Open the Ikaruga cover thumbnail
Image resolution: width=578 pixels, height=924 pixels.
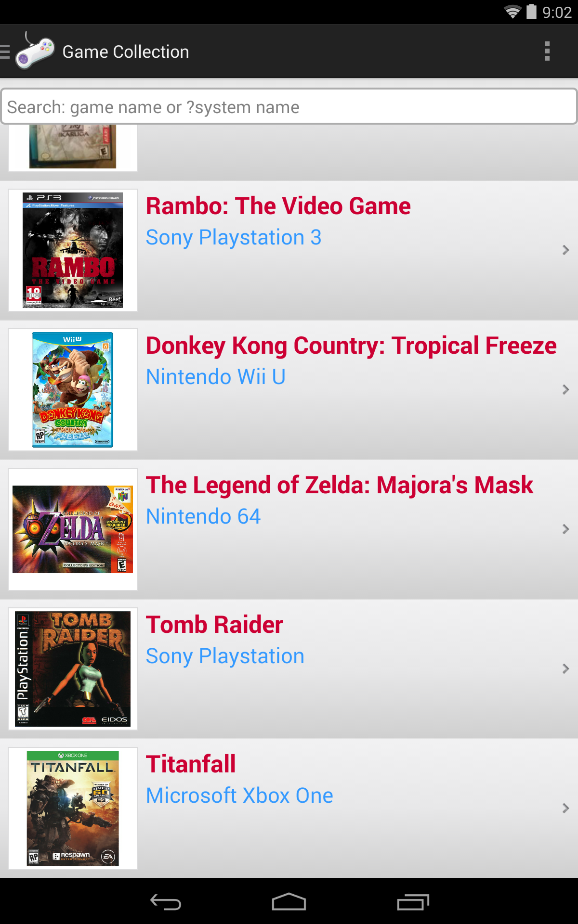tap(73, 146)
